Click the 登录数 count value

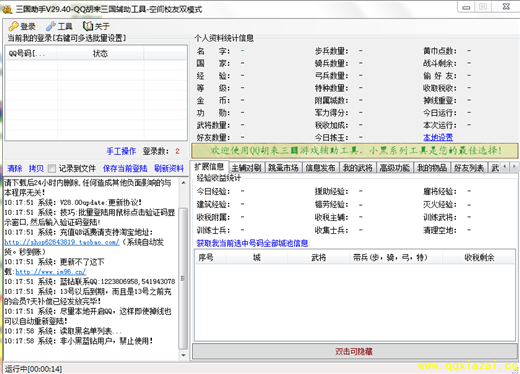coord(177,151)
